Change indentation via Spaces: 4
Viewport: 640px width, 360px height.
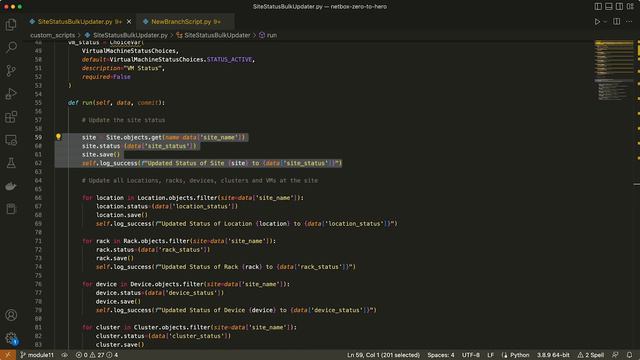click(441, 355)
